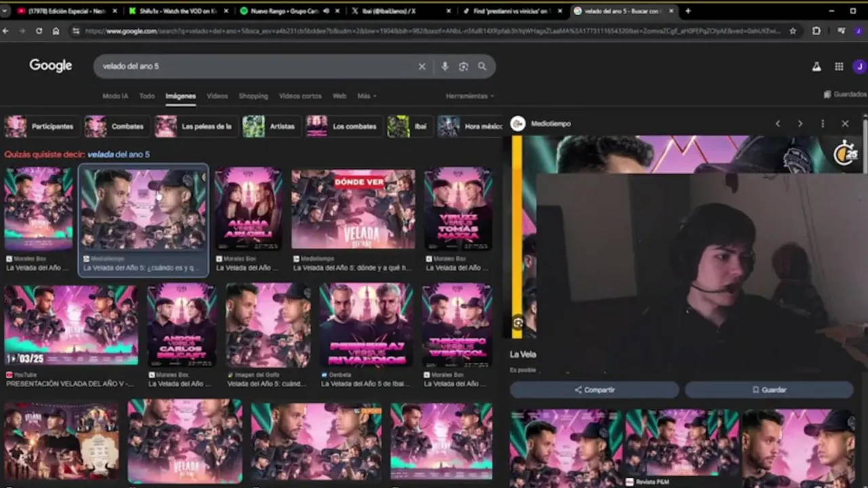Viewport: 868px width, 488px height.
Task: Clear the search box with the X icon
Action: 422,66
